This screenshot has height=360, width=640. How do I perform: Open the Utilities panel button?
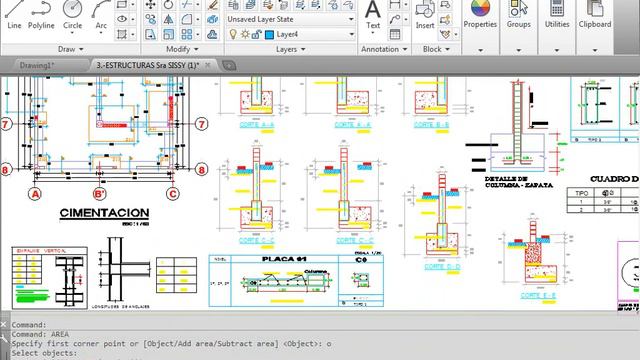tap(557, 24)
